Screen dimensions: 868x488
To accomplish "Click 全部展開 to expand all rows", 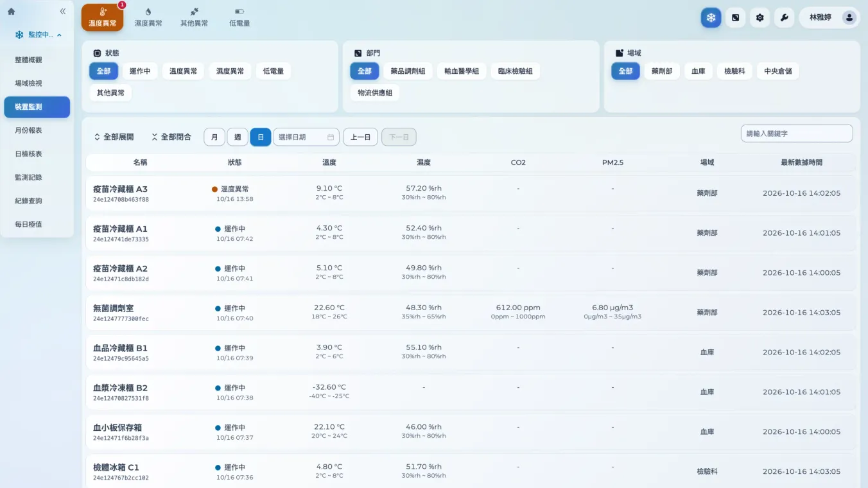I will point(114,137).
